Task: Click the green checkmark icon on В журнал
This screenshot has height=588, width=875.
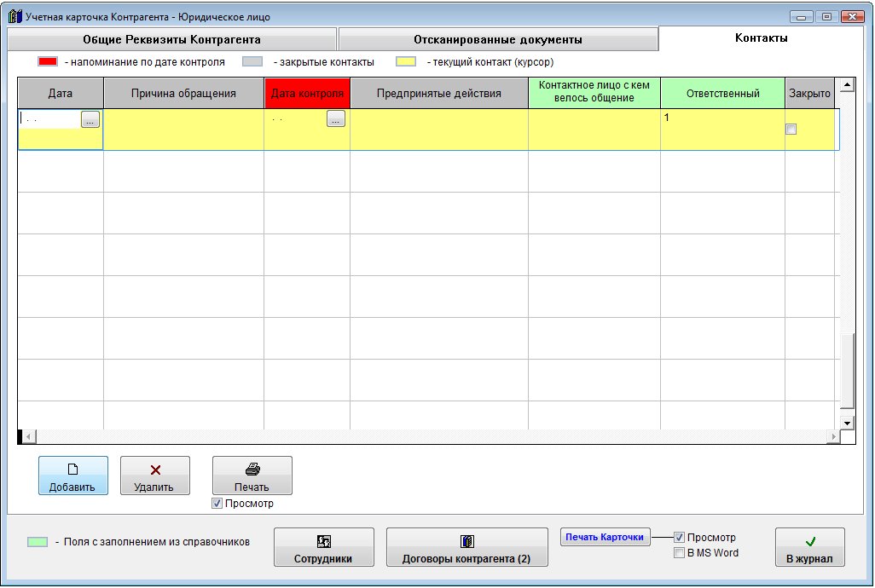Action: (810, 541)
